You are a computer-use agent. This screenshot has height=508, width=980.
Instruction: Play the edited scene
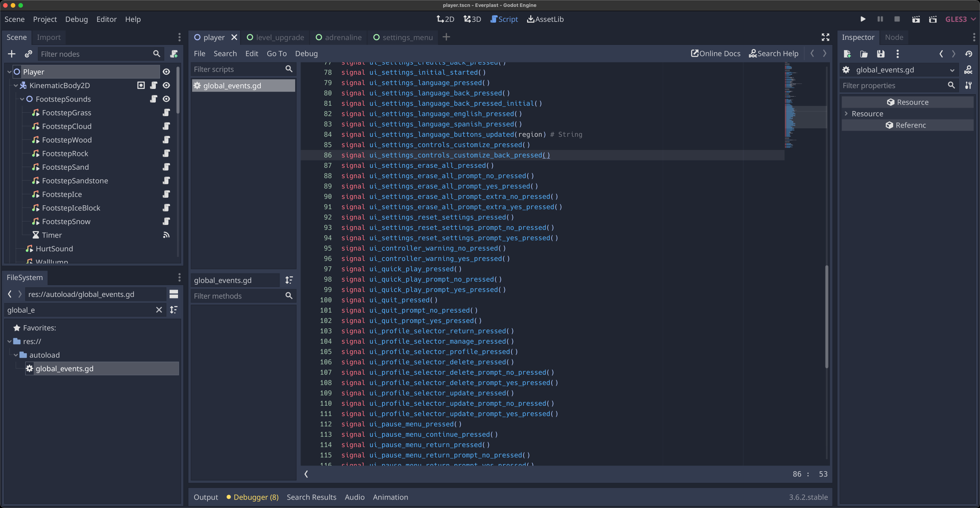tap(916, 19)
